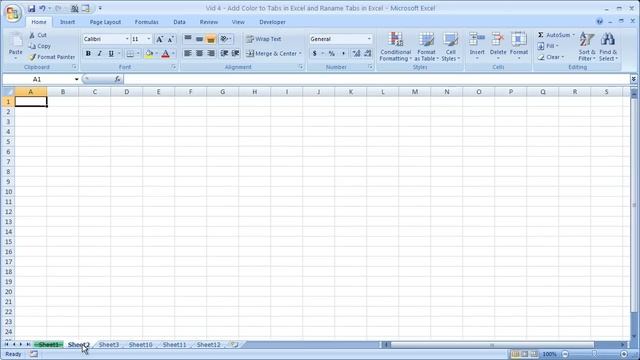Apply Comma Style
Image resolution: width=640 pixels, height=360 pixels.
(343, 53)
